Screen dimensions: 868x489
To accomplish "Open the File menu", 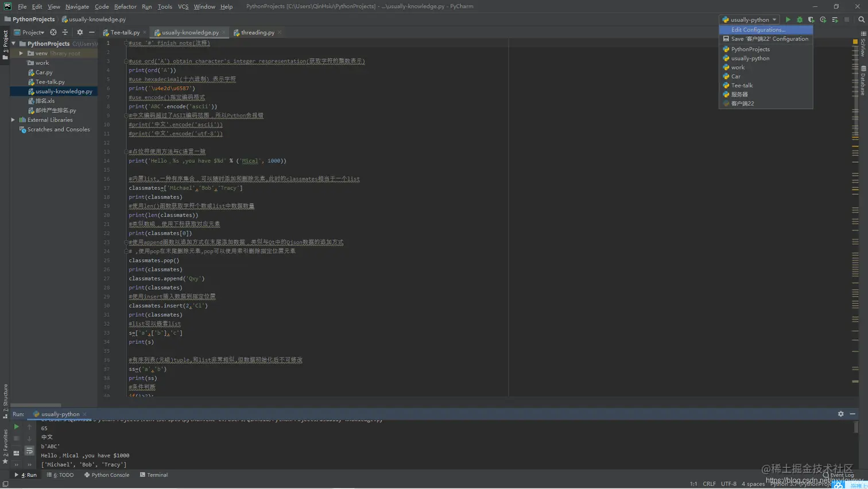I will pyautogui.click(x=22, y=6).
